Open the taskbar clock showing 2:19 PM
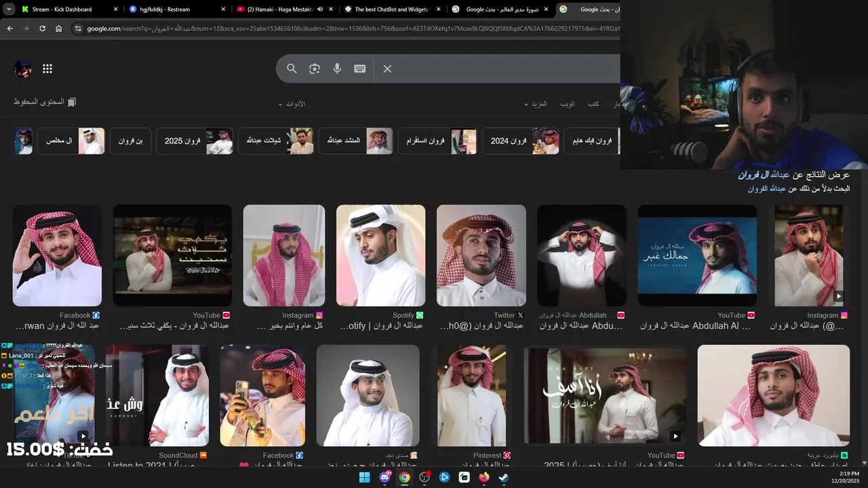868x488 pixels. coord(845,477)
